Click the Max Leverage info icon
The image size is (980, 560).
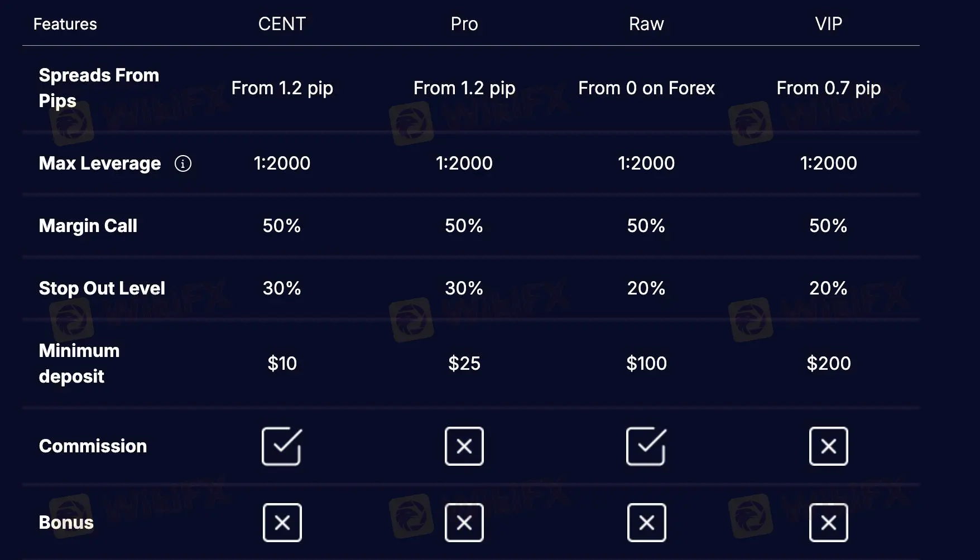(x=183, y=163)
